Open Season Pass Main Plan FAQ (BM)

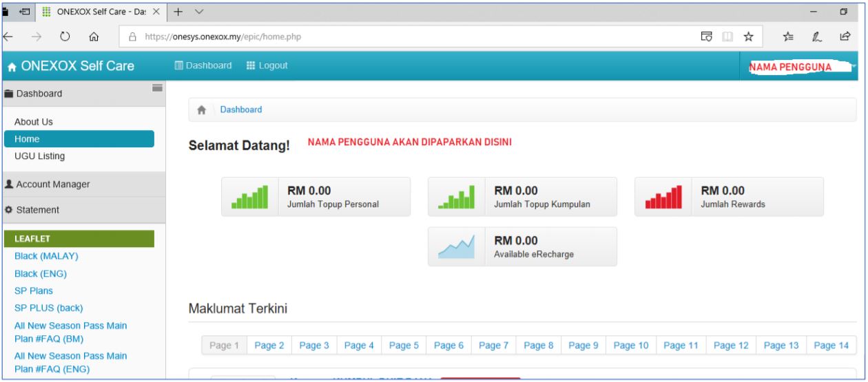(x=70, y=331)
